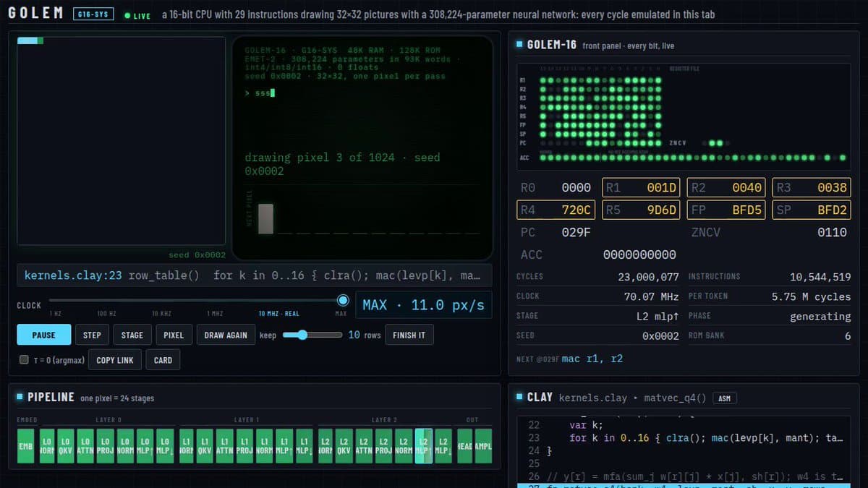Click the L1 PROJ pipeline stage
This screenshot has height=488, width=868.
(244, 446)
